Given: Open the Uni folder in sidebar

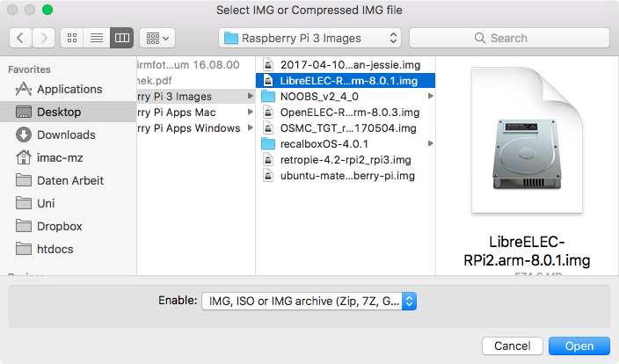Looking at the screenshot, I should point(68,203).
